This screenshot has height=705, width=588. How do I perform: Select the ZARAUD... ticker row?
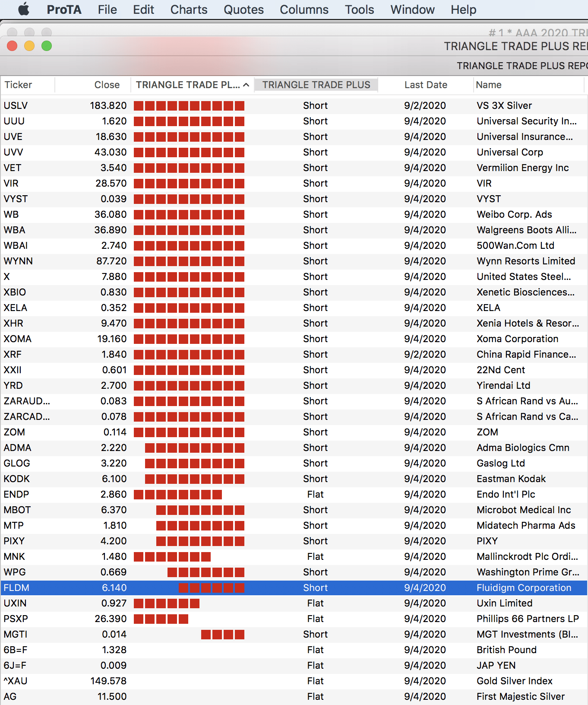pyautogui.click(x=294, y=401)
